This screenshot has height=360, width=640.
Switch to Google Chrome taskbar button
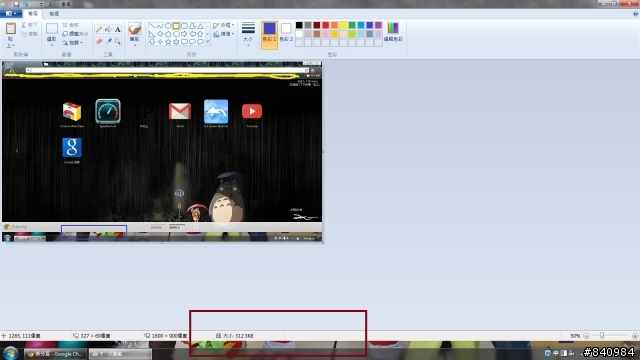(x=56, y=354)
